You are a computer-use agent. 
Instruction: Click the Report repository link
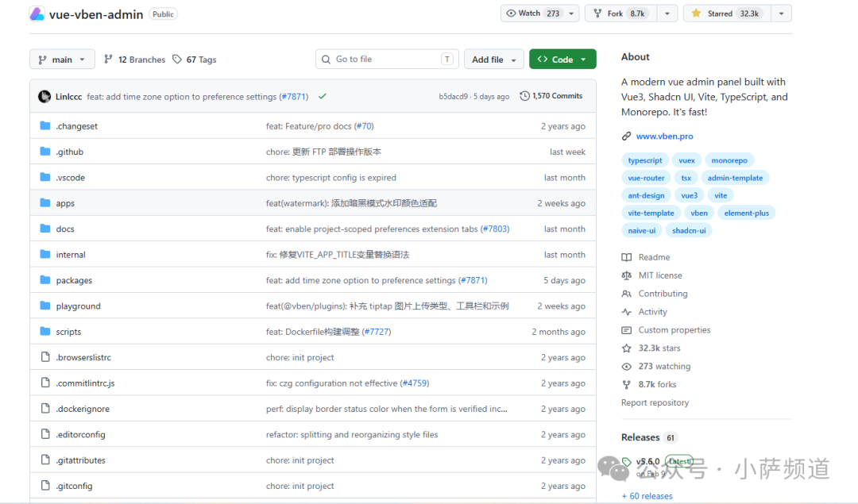tap(655, 402)
